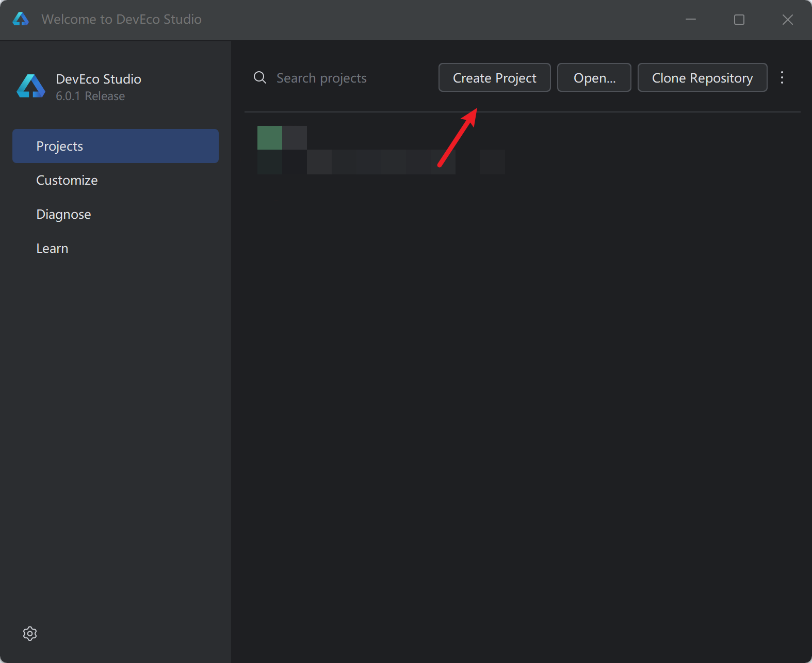Viewport: 812px width, 663px height.
Task: Click the Clone Repository button
Action: pyautogui.click(x=702, y=77)
